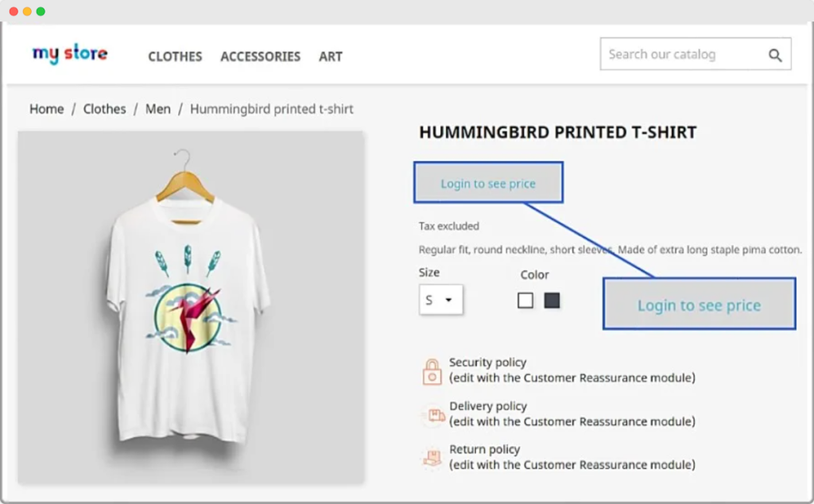Click the green maximize window button
The width and height of the screenshot is (814, 504).
[x=41, y=12]
